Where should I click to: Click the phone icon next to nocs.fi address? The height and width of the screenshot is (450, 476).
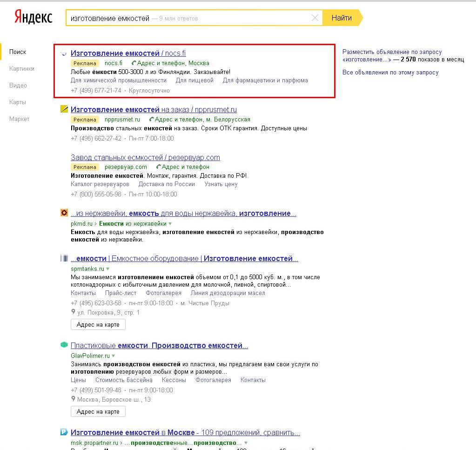click(x=134, y=63)
